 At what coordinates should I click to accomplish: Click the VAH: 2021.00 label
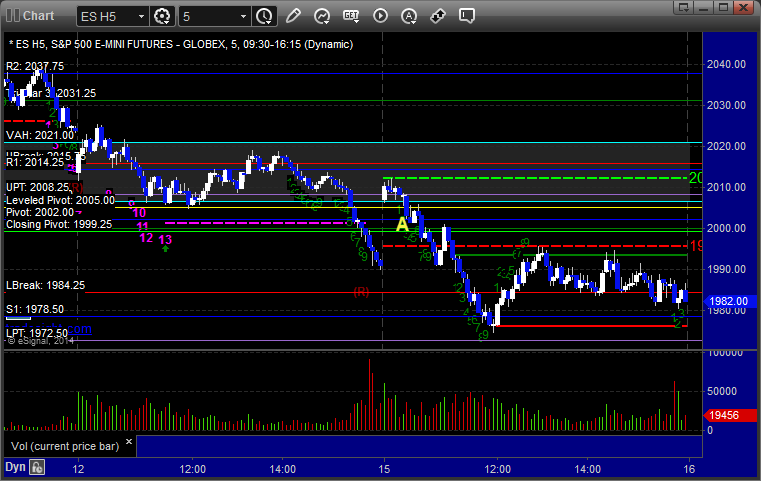coord(40,135)
